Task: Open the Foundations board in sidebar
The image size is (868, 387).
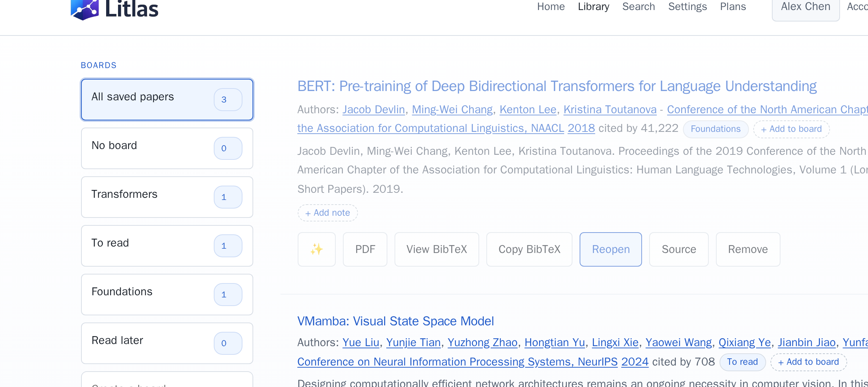Action: (167, 295)
